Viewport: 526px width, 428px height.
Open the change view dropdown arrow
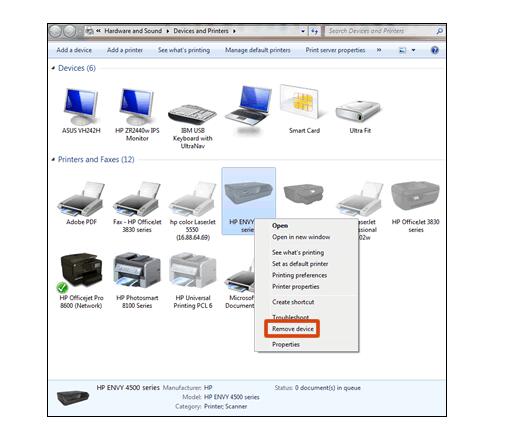(x=414, y=50)
